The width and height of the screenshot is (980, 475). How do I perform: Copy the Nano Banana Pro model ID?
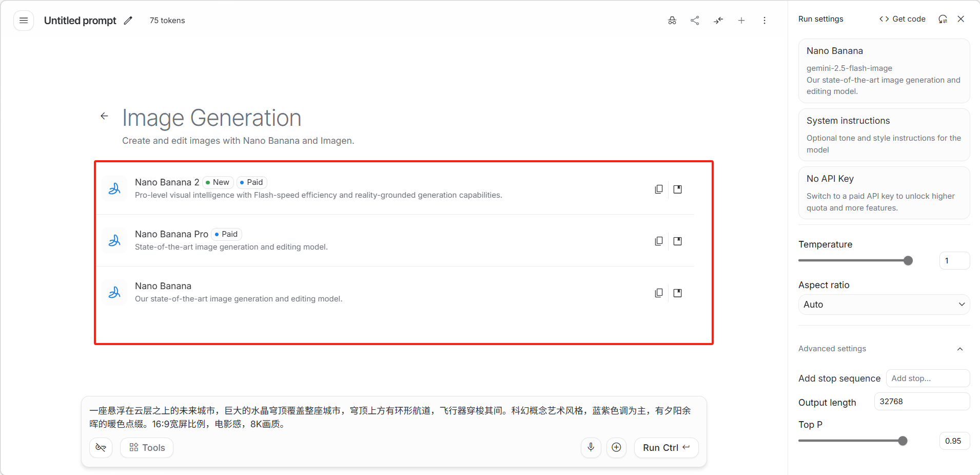pos(659,241)
